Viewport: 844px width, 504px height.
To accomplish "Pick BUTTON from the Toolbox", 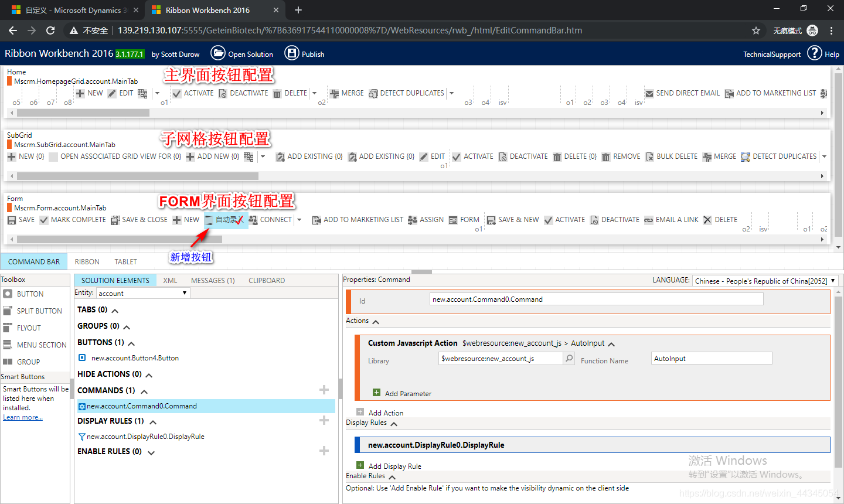I will 23,294.
